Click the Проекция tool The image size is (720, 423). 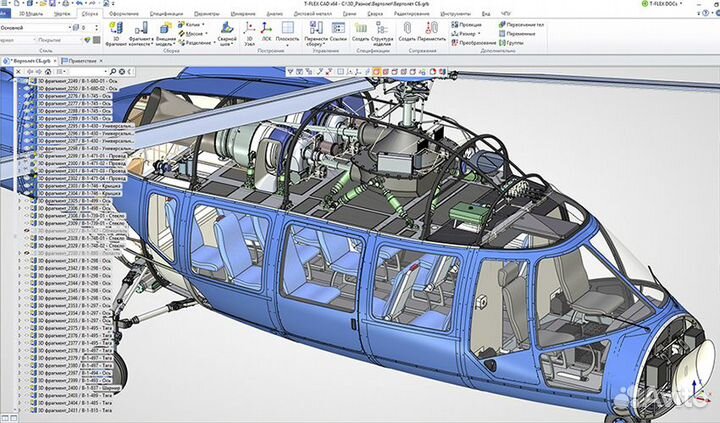[467, 24]
